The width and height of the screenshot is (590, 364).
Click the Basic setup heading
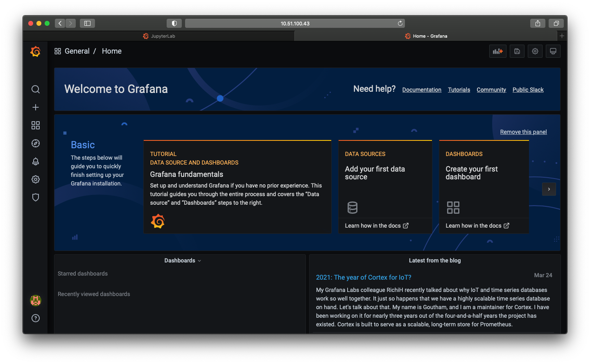pyautogui.click(x=83, y=145)
